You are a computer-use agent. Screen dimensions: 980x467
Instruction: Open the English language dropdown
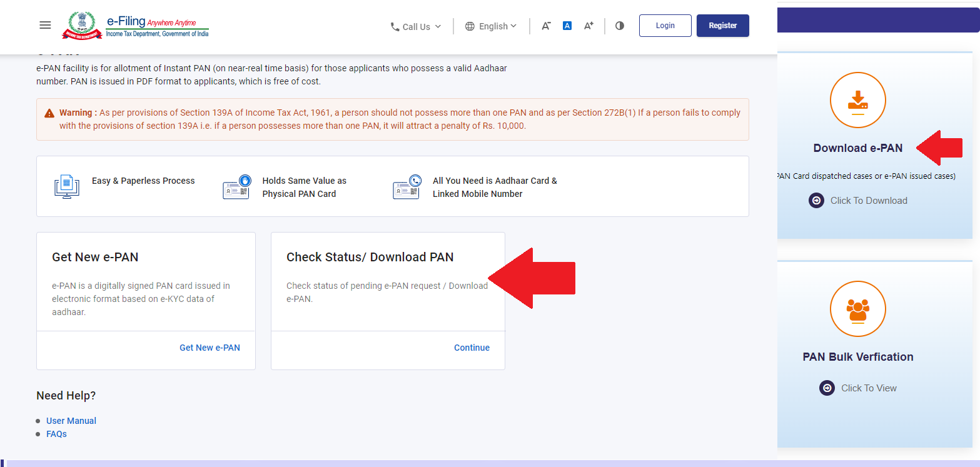pyautogui.click(x=493, y=26)
